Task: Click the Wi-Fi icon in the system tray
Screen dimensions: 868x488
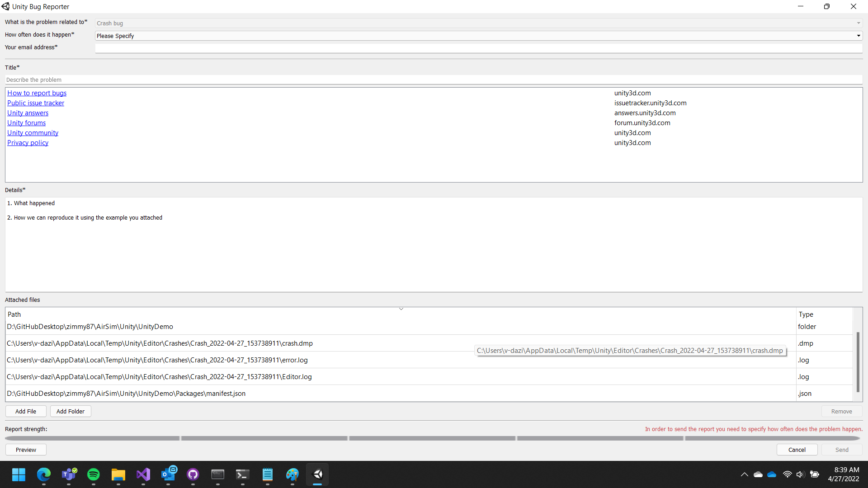Action: pos(787,474)
